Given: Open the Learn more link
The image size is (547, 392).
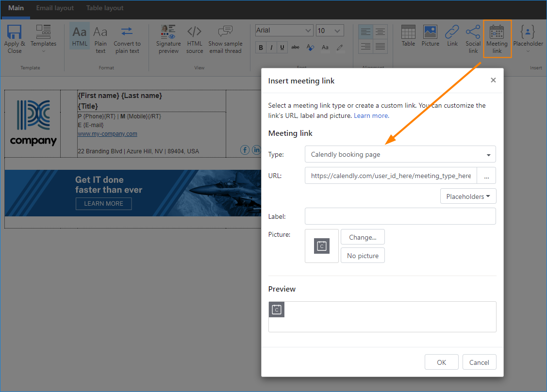Looking at the screenshot, I should pos(371,116).
